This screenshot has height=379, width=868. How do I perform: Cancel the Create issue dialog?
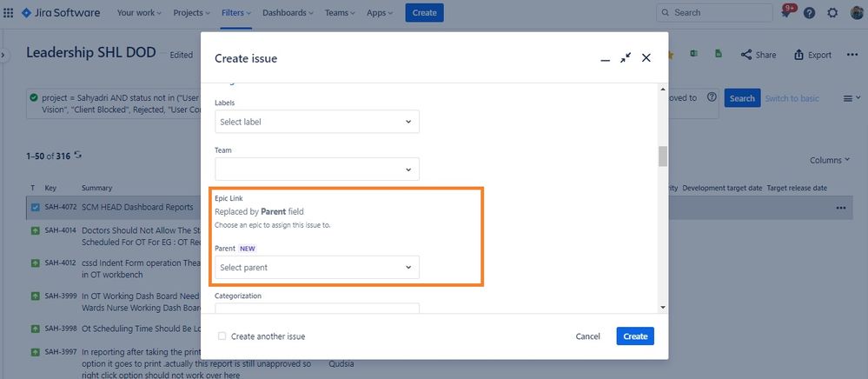coord(588,336)
